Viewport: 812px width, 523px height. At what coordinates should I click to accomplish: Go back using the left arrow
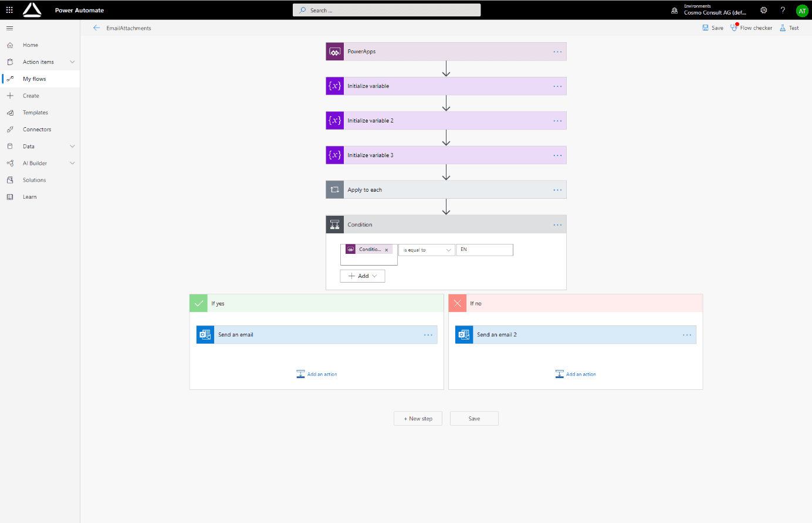[97, 28]
